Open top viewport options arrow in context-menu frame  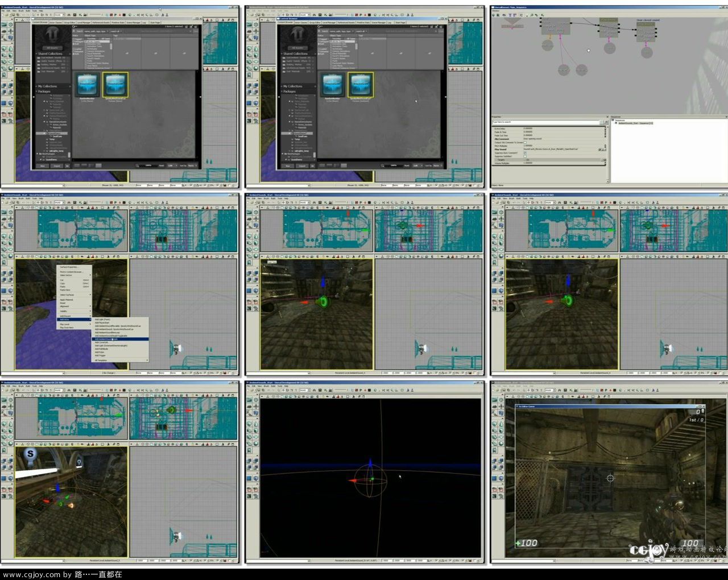point(17,208)
